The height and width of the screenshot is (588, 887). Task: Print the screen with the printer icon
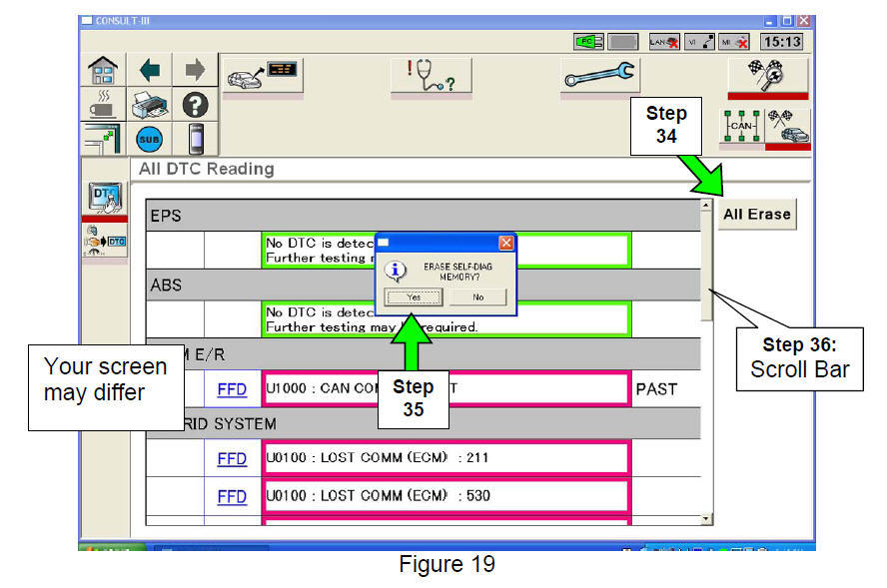click(x=149, y=105)
